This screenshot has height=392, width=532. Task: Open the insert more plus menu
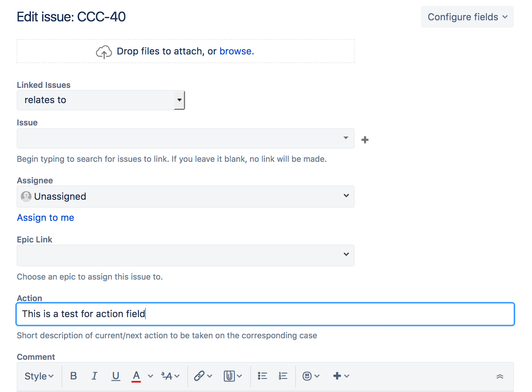tap(341, 376)
